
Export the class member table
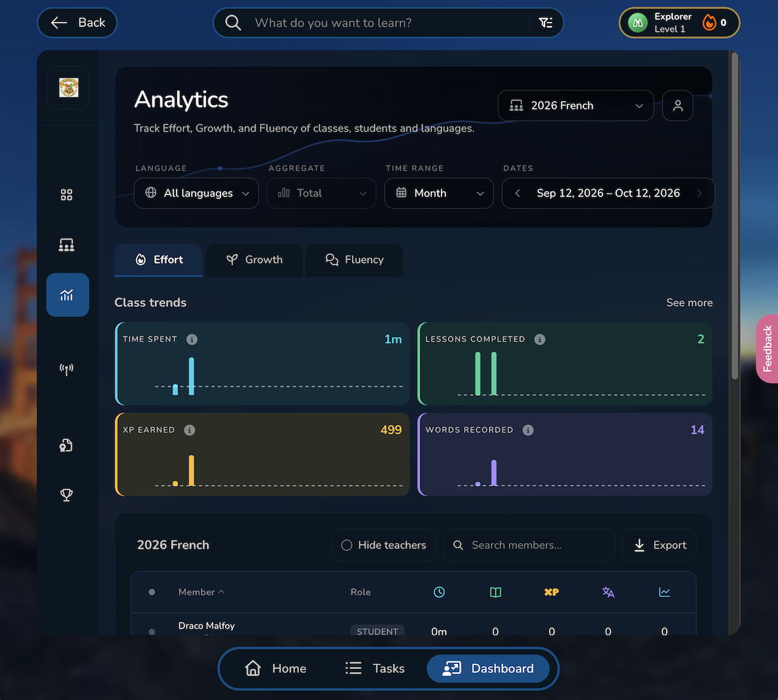click(659, 545)
